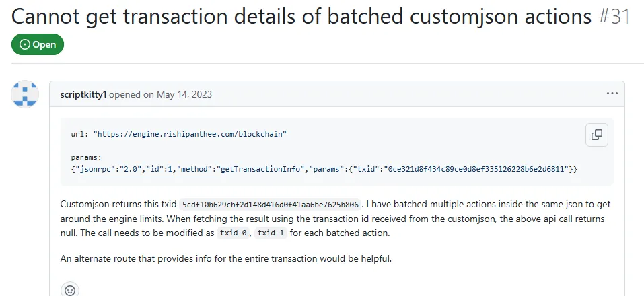Click the params: label in code block
The height and width of the screenshot is (296, 644).
(86, 157)
